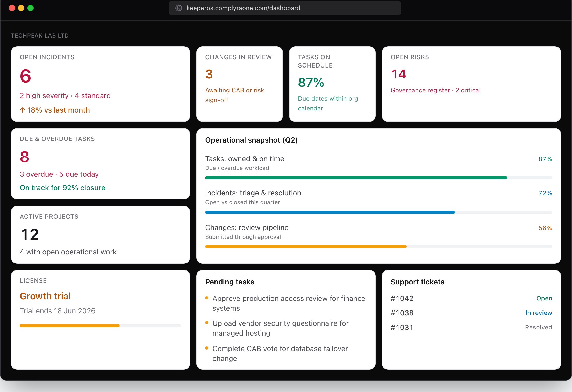Click the 'In review' status of ticket #1038

[x=539, y=313]
